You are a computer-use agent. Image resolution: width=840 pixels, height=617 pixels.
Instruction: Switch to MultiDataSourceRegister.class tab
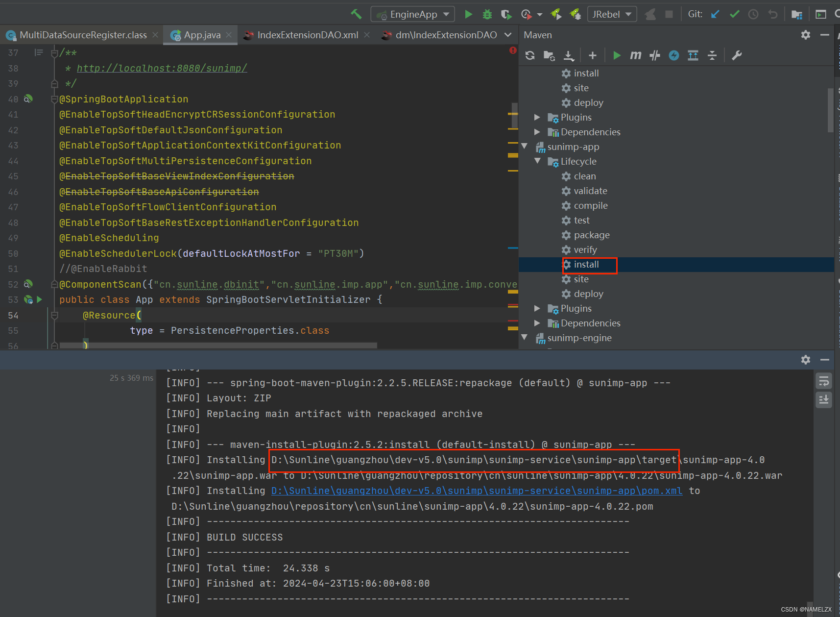coord(83,35)
